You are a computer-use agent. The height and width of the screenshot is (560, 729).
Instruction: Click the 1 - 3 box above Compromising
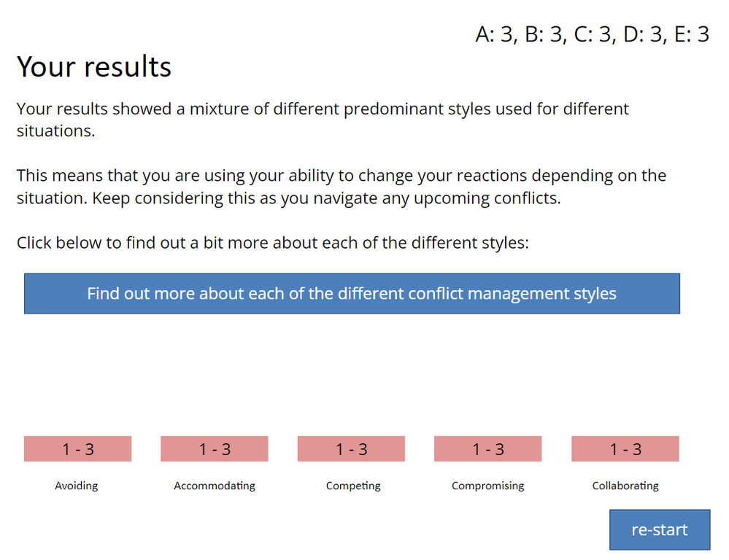pos(487,449)
